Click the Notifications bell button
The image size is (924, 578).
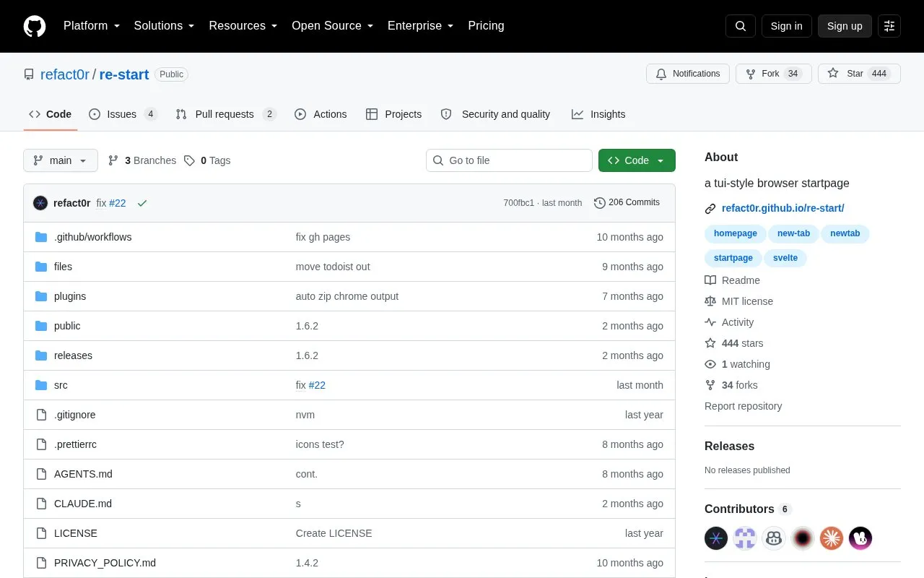[x=688, y=74]
